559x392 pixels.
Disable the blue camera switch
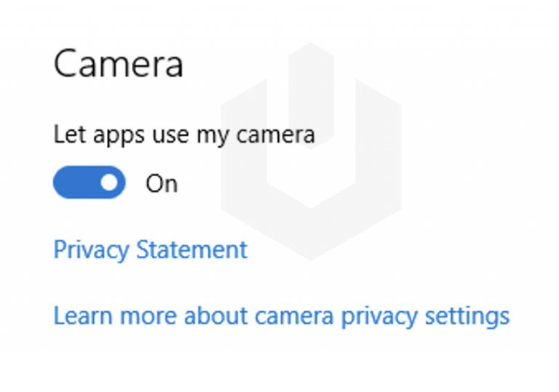(x=89, y=182)
